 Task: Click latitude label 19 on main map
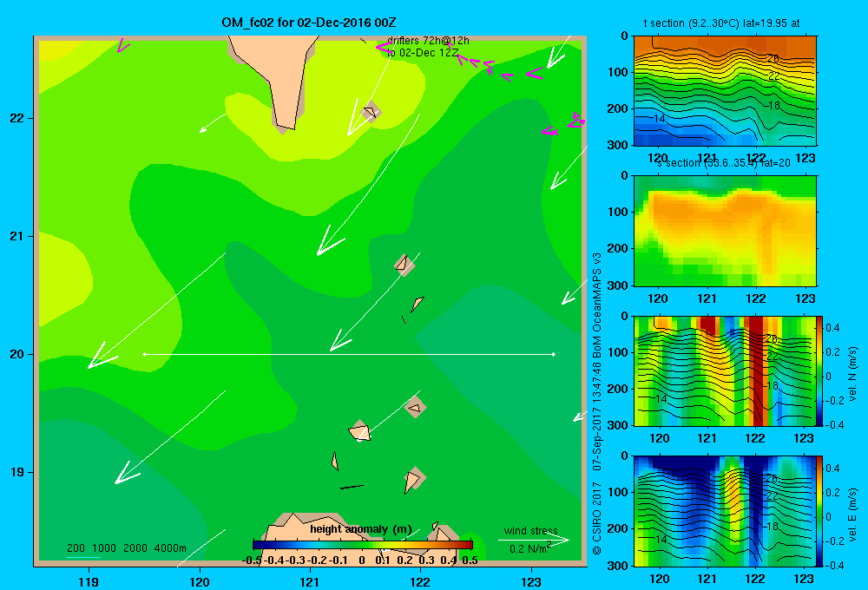17,472
